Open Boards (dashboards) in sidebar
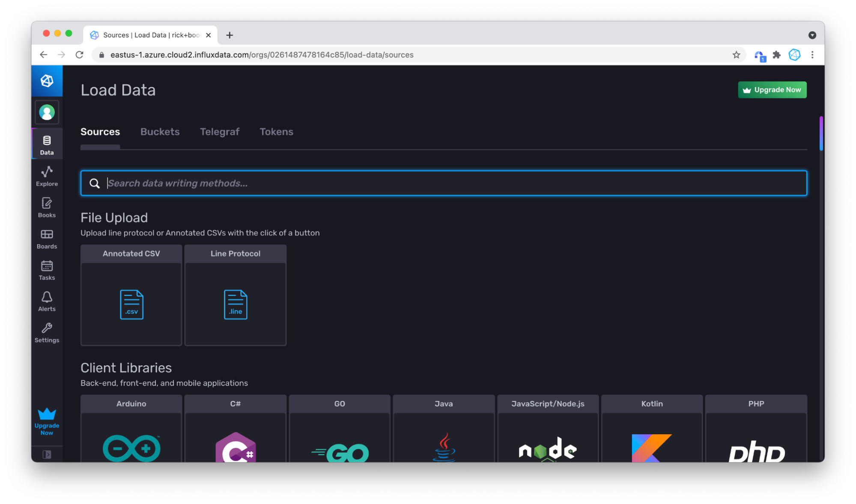Screen dimensions: 856x504 pos(47,239)
